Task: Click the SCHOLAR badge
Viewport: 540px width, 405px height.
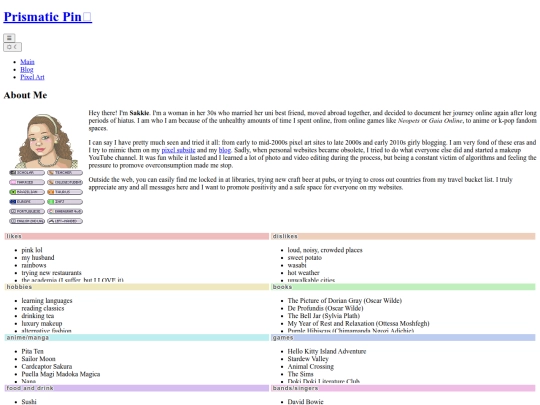Action: (x=27, y=173)
